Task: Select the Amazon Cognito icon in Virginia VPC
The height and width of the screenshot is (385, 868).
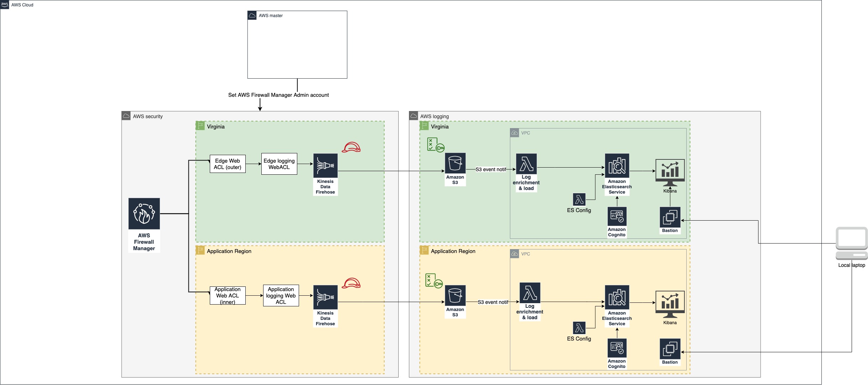Action: (617, 216)
